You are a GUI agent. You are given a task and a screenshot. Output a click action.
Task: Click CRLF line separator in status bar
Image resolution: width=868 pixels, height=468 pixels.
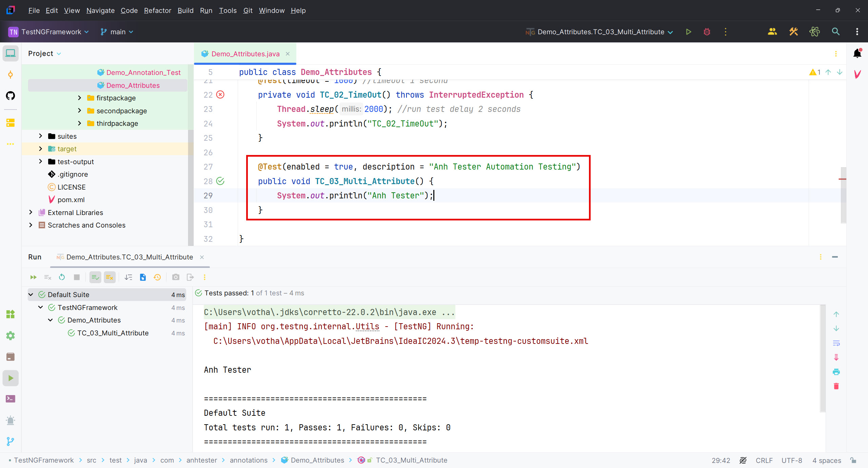click(764, 460)
